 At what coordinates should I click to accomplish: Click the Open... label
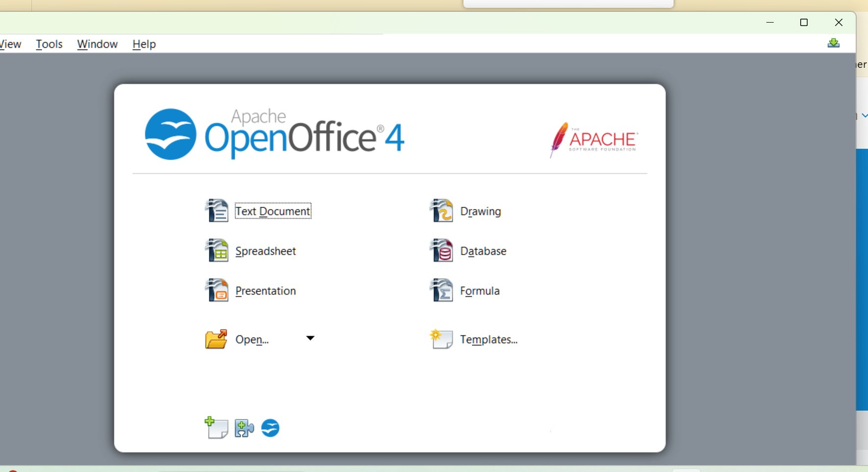click(x=252, y=339)
